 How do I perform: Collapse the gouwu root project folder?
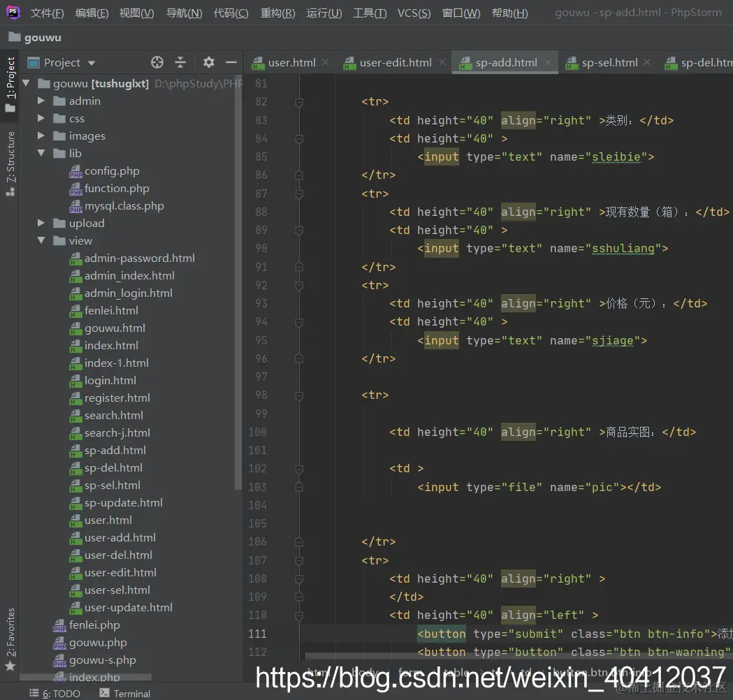[x=26, y=83]
